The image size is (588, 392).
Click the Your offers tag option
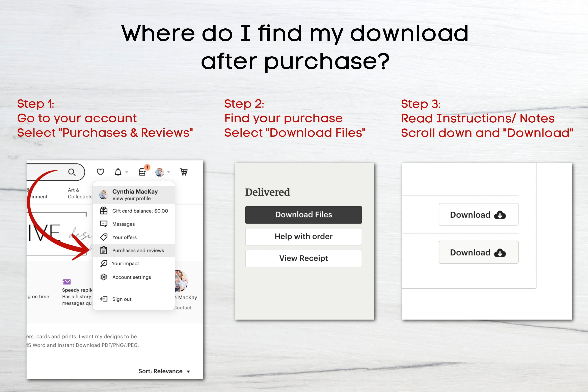point(103,237)
